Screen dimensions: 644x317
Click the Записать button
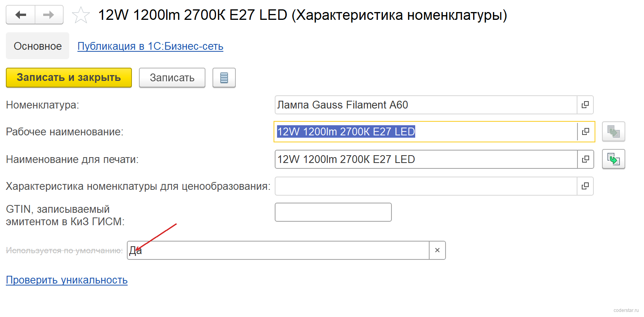click(172, 78)
